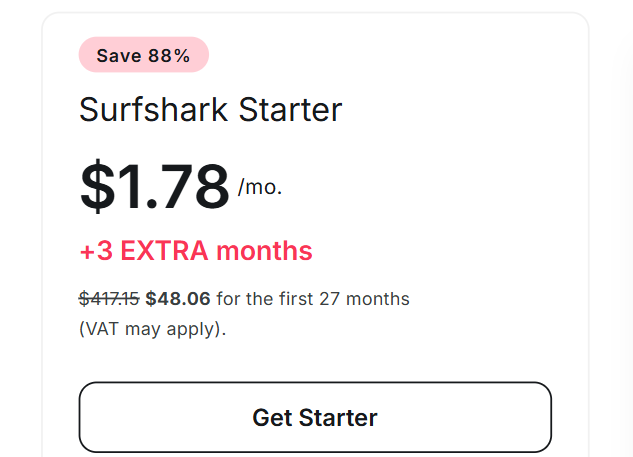This screenshot has width=633, height=457.
Task: Click the (VAT may apply) note
Action: (x=152, y=328)
